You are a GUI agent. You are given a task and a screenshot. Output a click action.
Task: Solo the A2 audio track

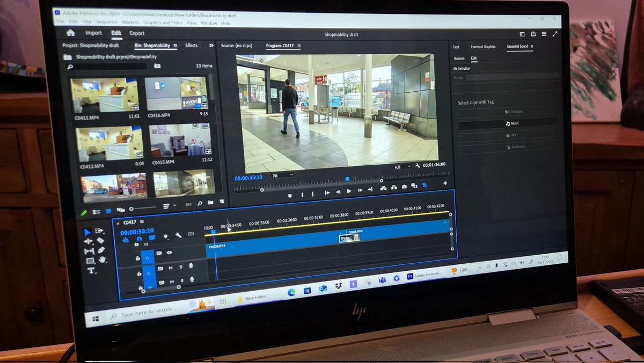coord(182,280)
